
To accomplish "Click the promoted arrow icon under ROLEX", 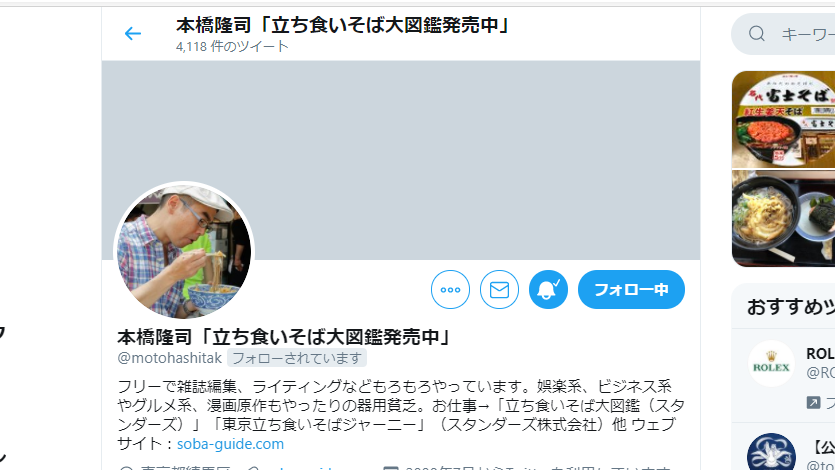I will pos(813,402).
